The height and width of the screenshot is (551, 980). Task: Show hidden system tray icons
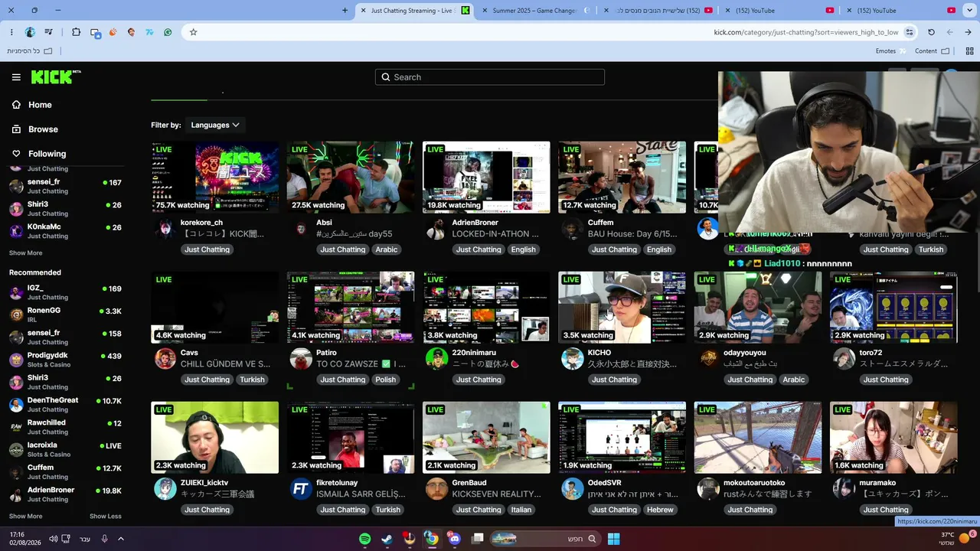pos(120,539)
